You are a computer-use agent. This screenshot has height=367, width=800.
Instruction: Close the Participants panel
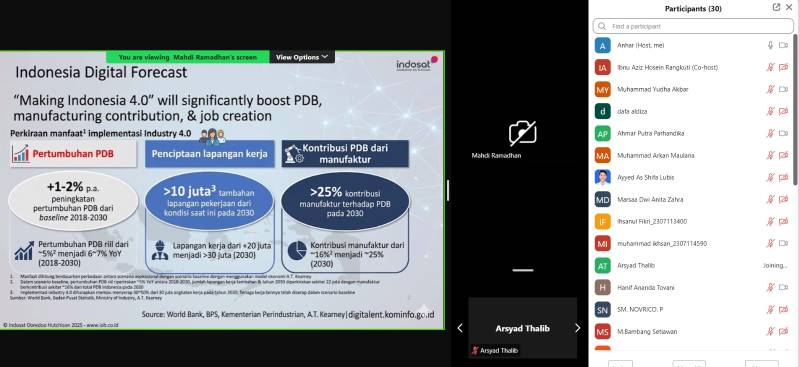coord(789,8)
